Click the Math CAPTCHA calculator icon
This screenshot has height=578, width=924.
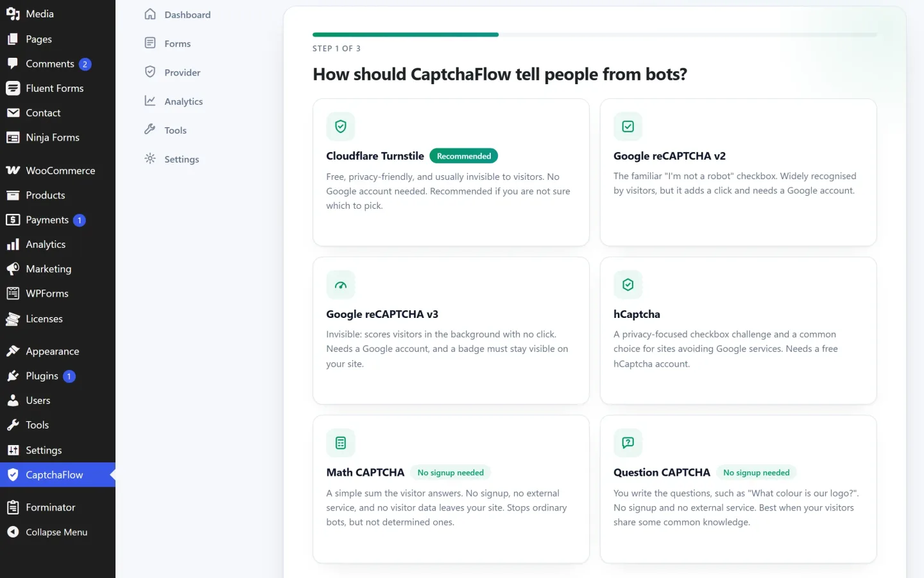tap(341, 442)
